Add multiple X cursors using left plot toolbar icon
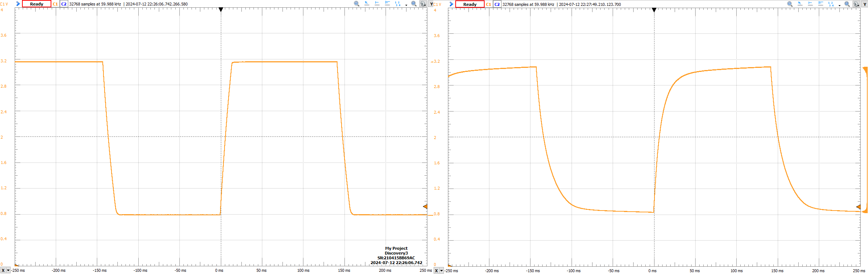 click(x=387, y=4)
